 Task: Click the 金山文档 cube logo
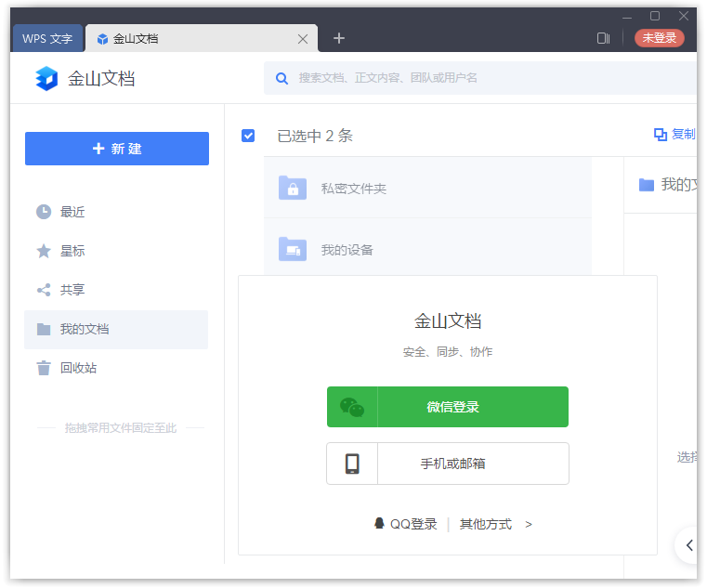[x=46, y=78]
